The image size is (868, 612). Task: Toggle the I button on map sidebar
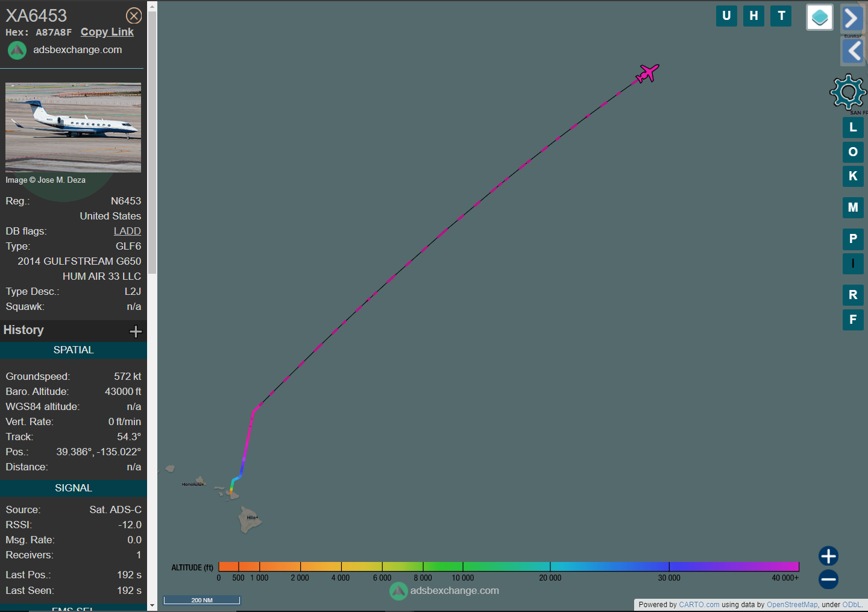853,263
